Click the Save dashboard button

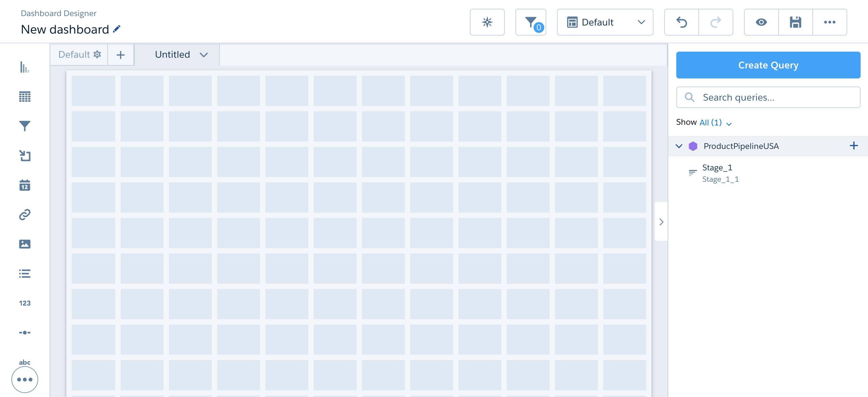tap(796, 21)
